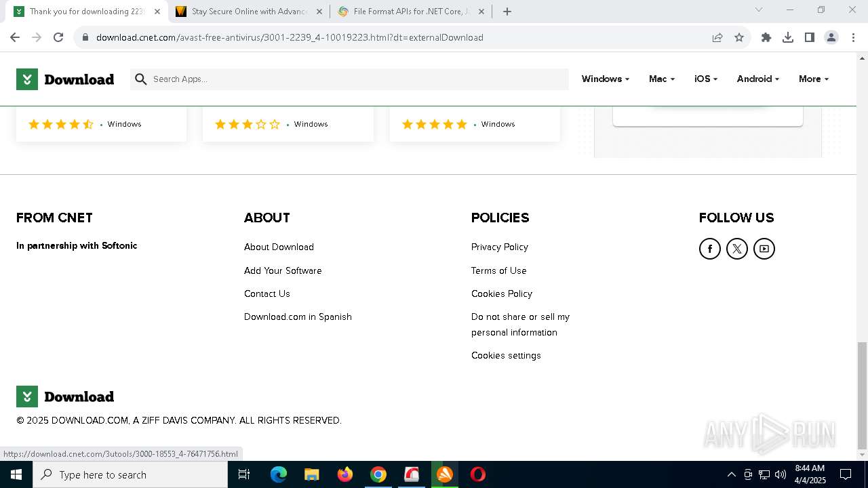Screen dimensions: 868x488
Task: Launch Firefox from taskbar
Action: (x=345, y=474)
